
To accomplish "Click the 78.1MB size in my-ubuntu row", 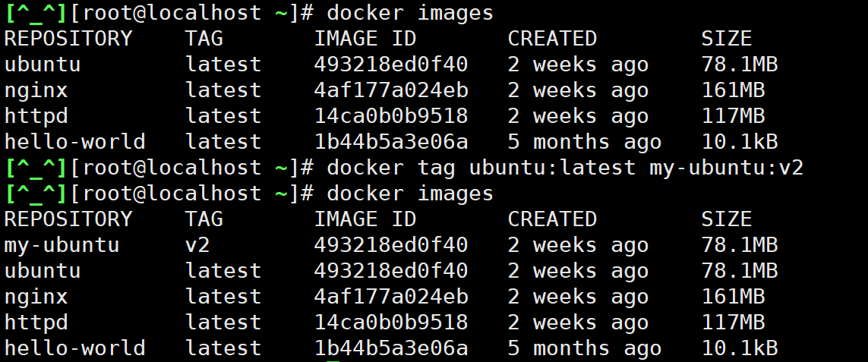I will click(740, 245).
